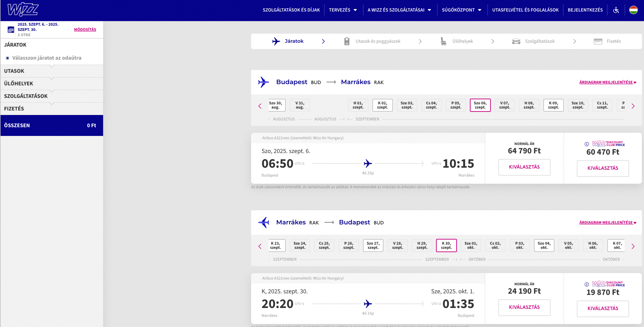
Task: Pick return date Sze 01, okt.
Action: (471, 245)
